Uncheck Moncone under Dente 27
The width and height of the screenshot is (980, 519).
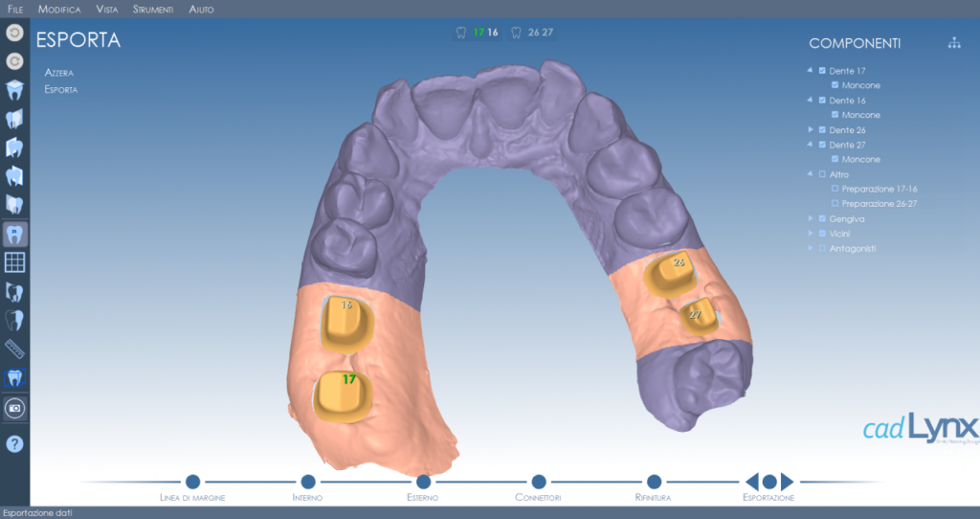[x=835, y=159]
